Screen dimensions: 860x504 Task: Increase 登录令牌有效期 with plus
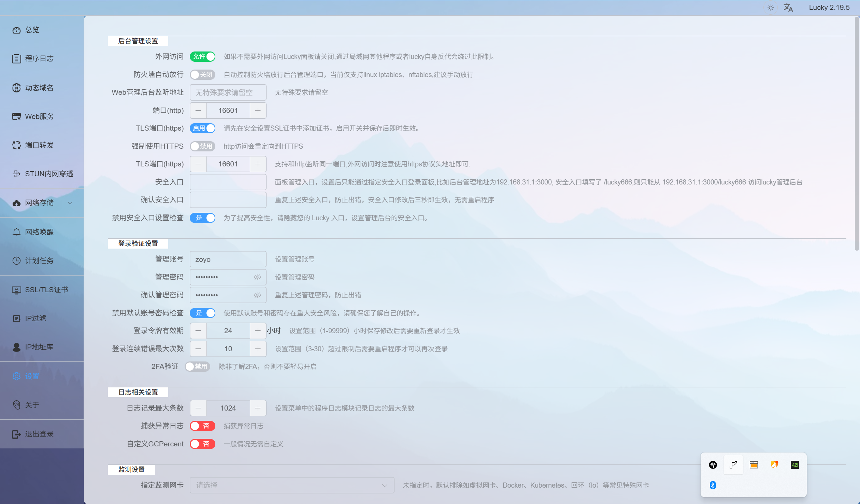point(258,331)
